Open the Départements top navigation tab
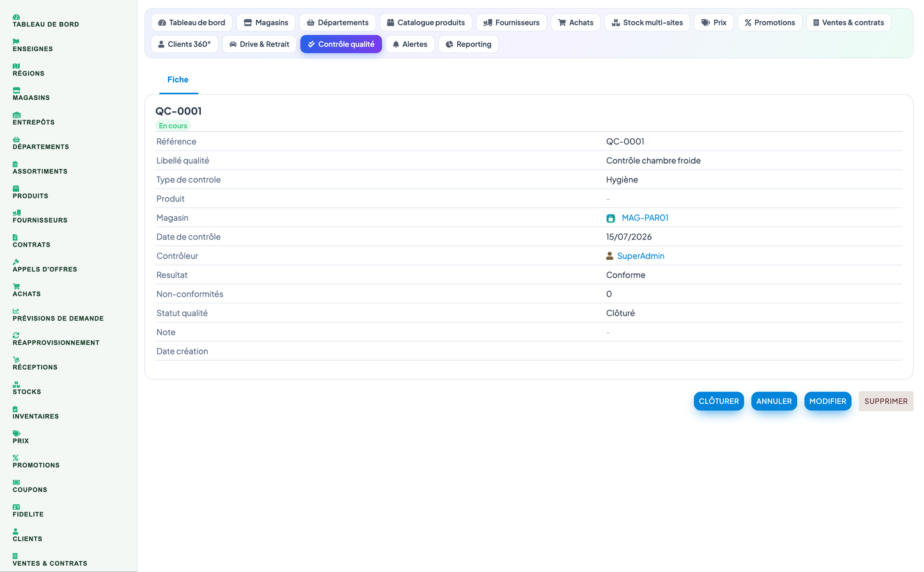 click(338, 22)
